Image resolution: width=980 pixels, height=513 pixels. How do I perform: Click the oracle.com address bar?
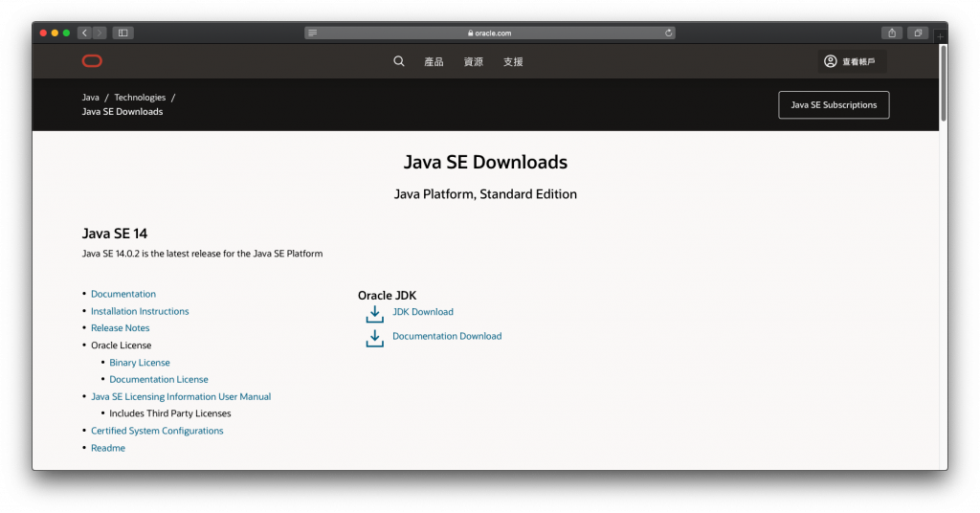489,33
